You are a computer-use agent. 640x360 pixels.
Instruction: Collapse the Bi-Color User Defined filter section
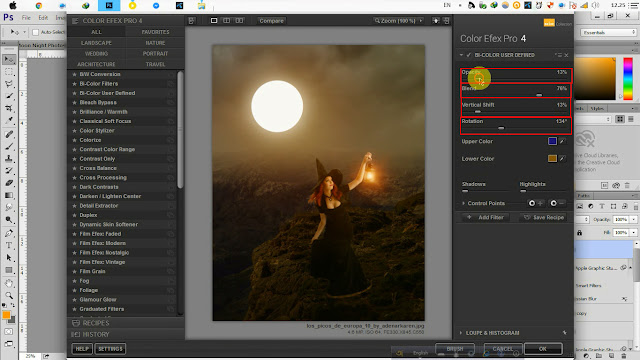(461, 55)
